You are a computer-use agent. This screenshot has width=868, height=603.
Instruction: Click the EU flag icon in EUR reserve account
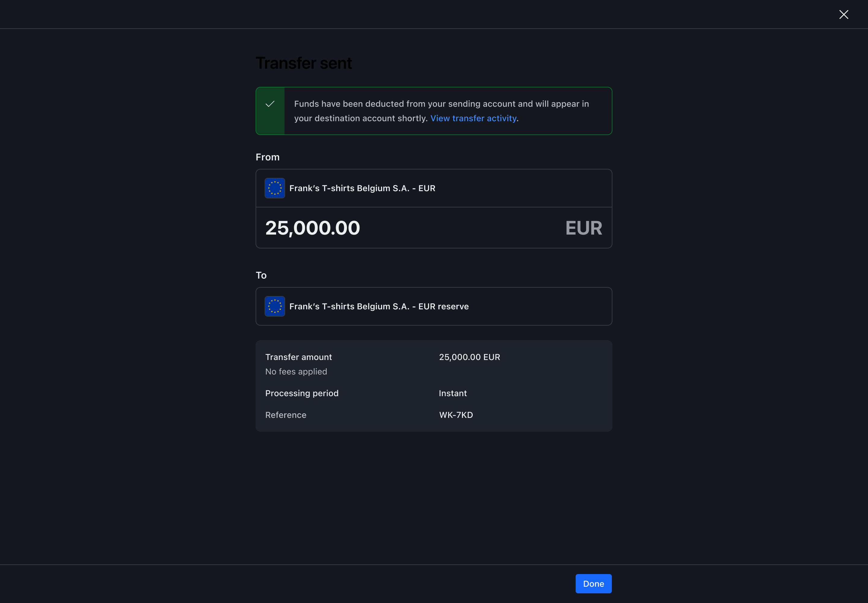point(275,306)
